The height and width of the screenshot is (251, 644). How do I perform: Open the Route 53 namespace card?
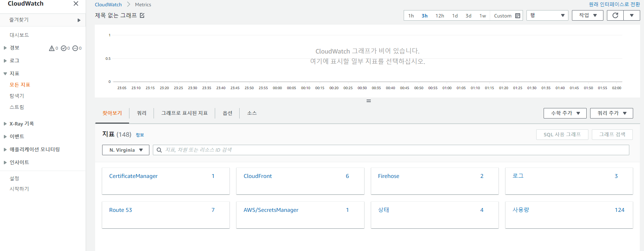166,215
